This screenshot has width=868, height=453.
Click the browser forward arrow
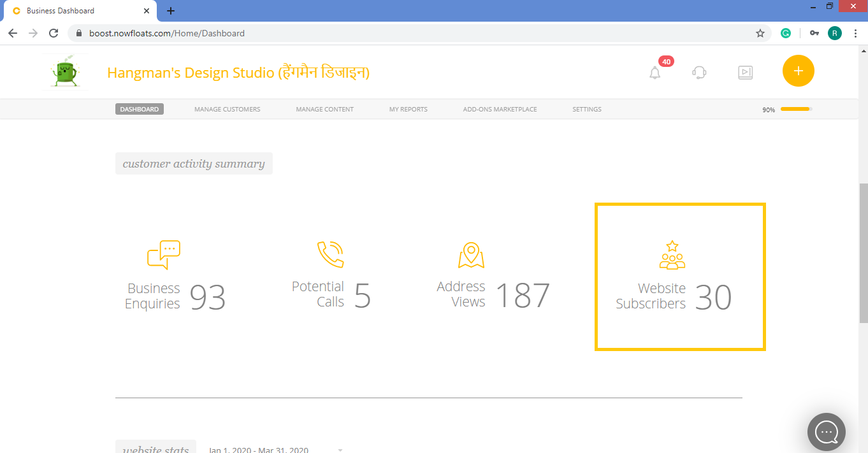pyautogui.click(x=33, y=33)
